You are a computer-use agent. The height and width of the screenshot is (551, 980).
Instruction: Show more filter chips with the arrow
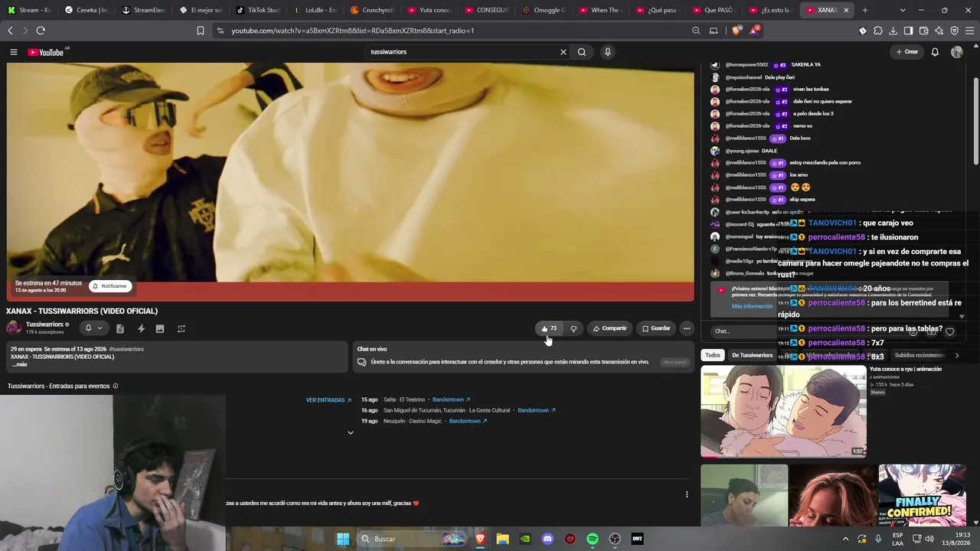pos(956,355)
